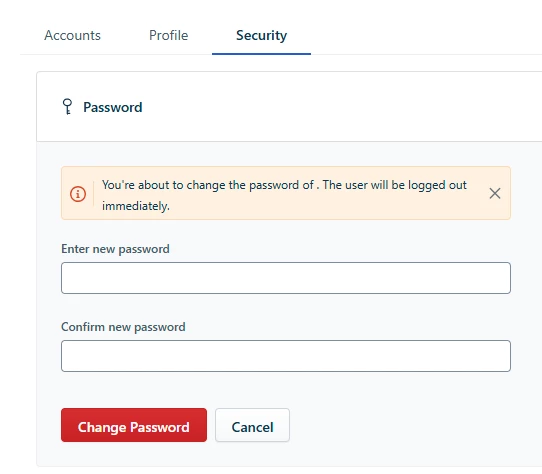This screenshot has height=474, width=542.
Task: Click the warning text about being logged out
Action: tap(284, 195)
